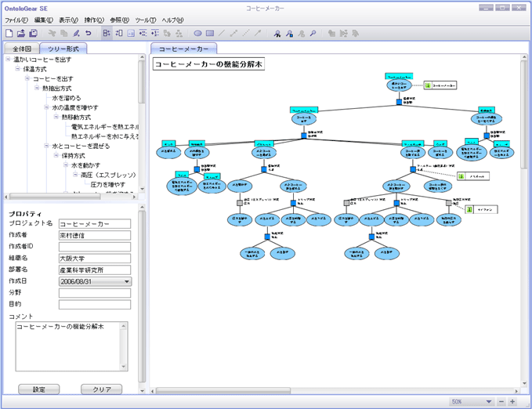Switch to the 全体図 tab
This screenshot has height=409, width=532.
(22, 49)
